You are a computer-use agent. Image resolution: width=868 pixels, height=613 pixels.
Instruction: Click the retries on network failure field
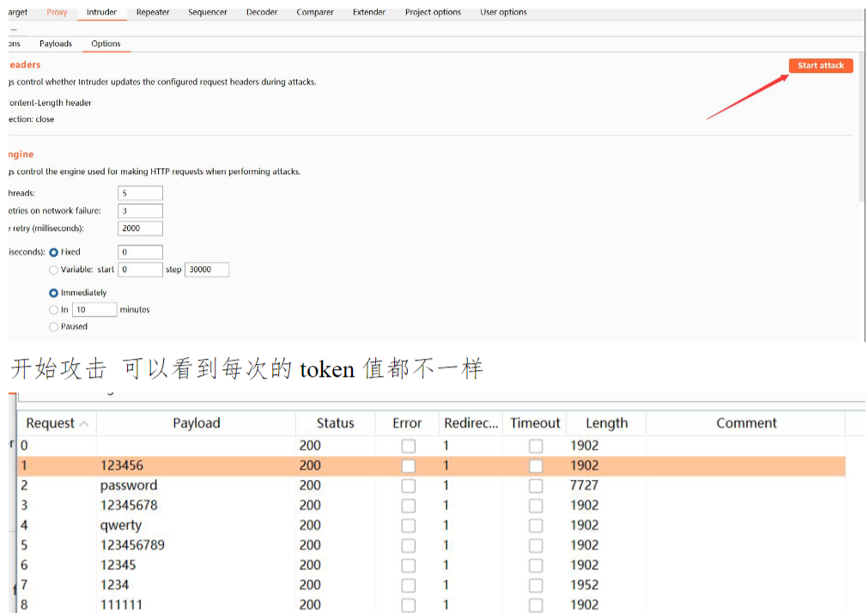140,210
